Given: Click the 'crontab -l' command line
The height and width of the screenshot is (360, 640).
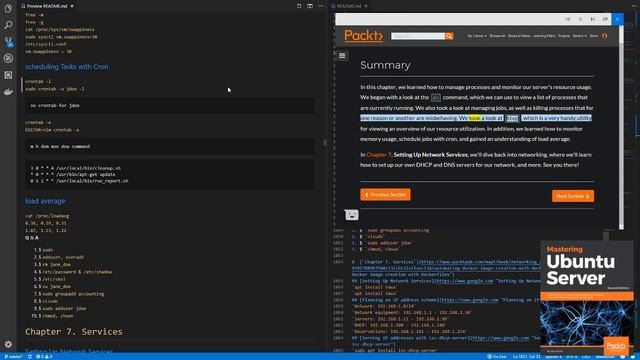Looking at the screenshot, I should click(x=38, y=81).
